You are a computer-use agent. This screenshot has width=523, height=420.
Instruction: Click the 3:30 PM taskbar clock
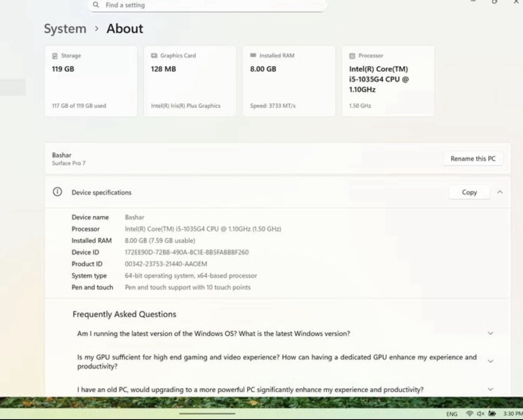point(513,414)
